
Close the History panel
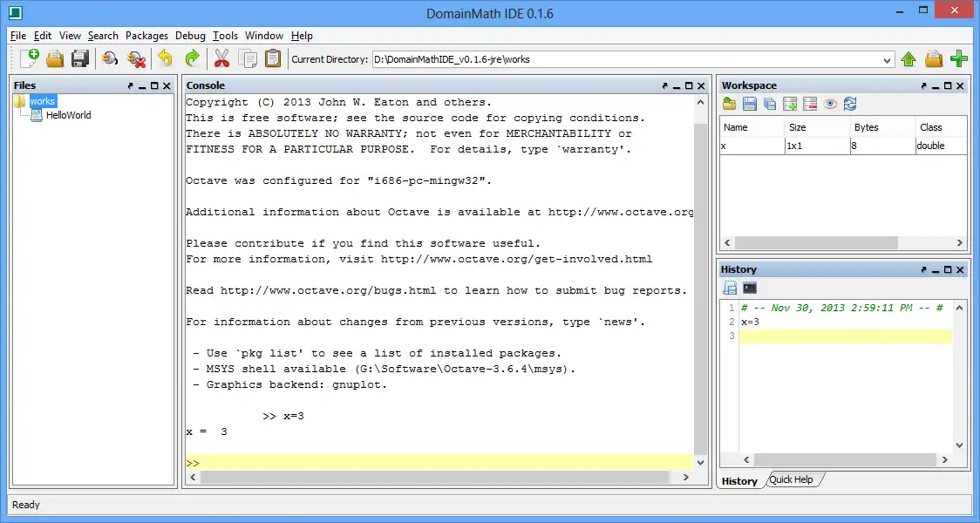click(x=960, y=270)
